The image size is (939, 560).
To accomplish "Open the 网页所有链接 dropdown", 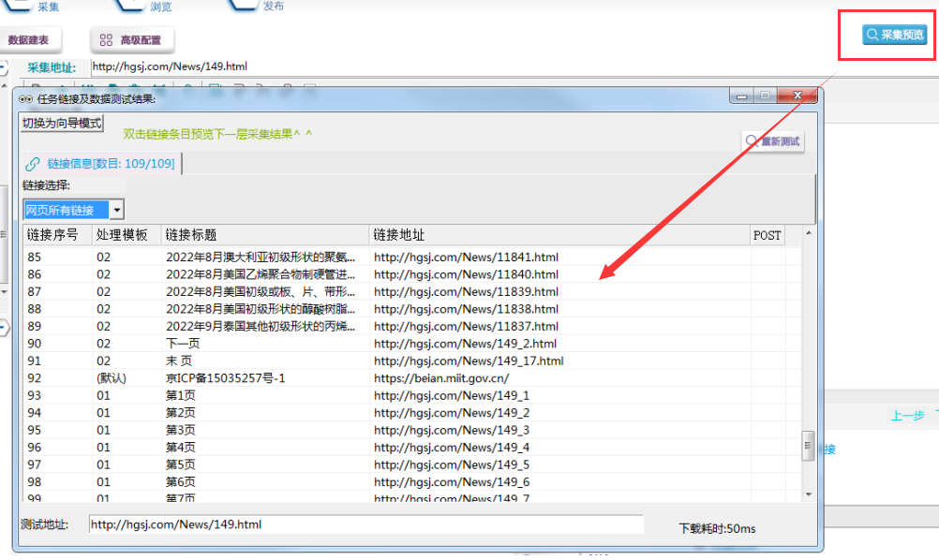I will tap(117, 210).
